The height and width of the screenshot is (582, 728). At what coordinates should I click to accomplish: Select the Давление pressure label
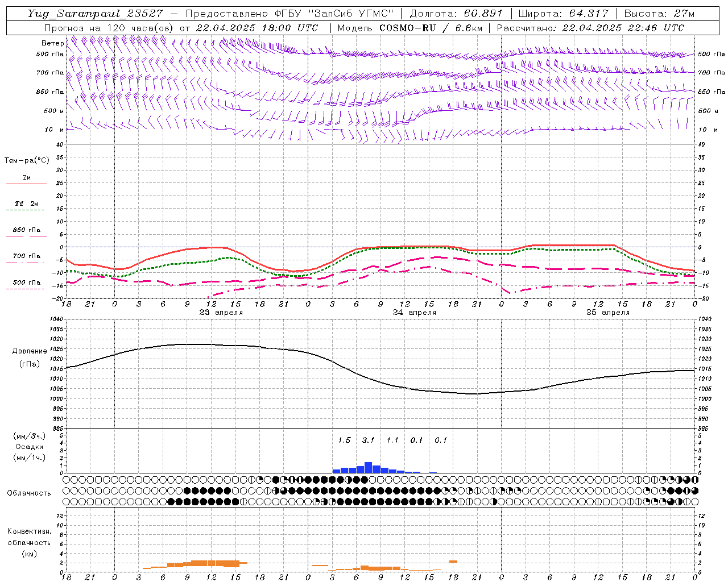tap(30, 351)
